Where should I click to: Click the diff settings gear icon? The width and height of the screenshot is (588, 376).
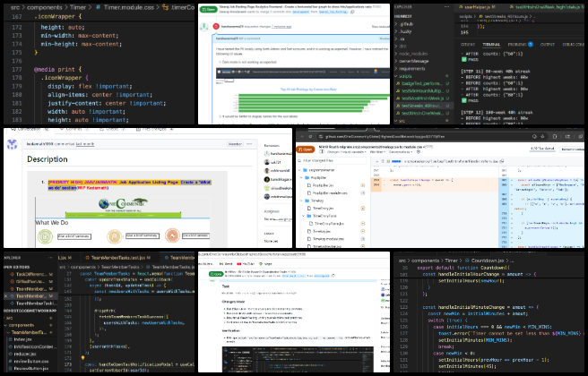click(419, 152)
